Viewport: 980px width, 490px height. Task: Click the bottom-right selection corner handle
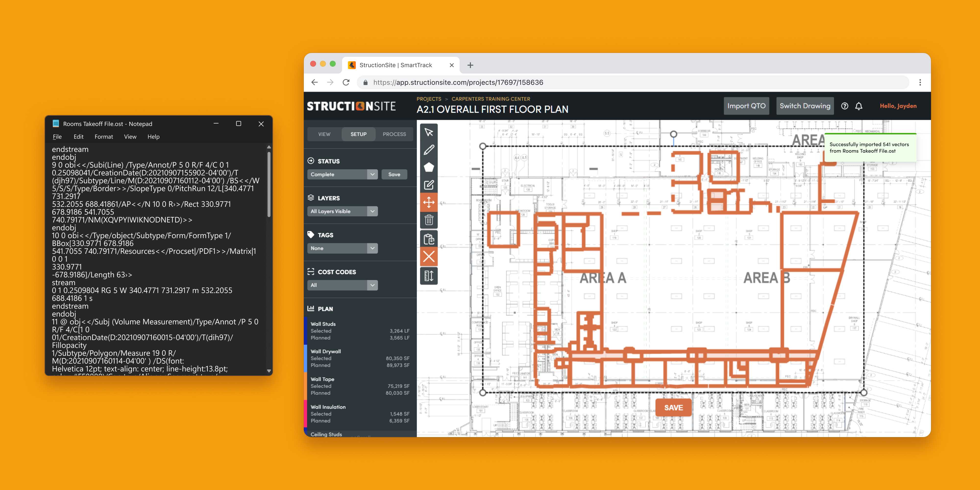(x=864, y=392)
